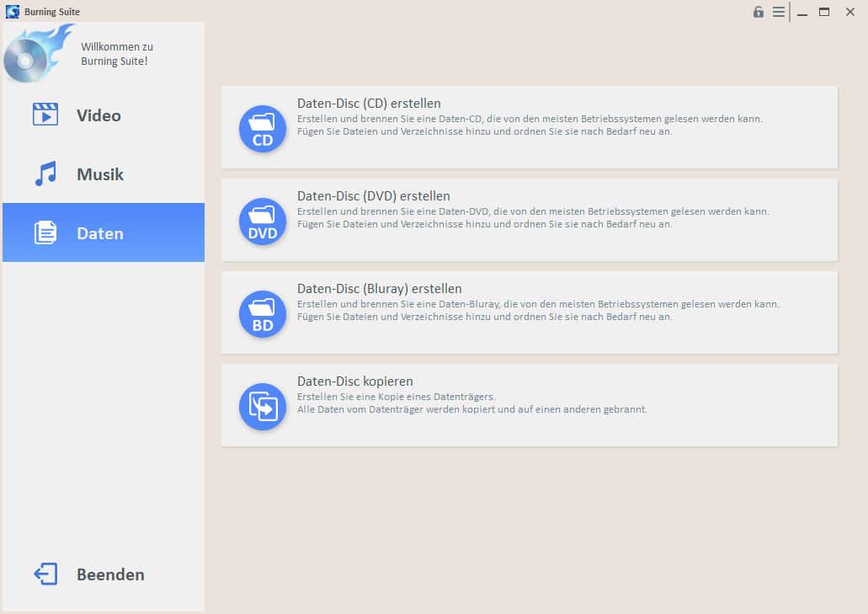Click the Daten document icon in sidebar
This screenshot has width=868, height=614.
45,233
